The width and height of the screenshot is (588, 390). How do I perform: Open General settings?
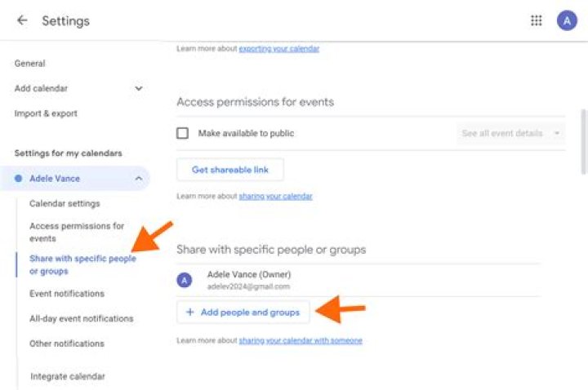[29, 64]
